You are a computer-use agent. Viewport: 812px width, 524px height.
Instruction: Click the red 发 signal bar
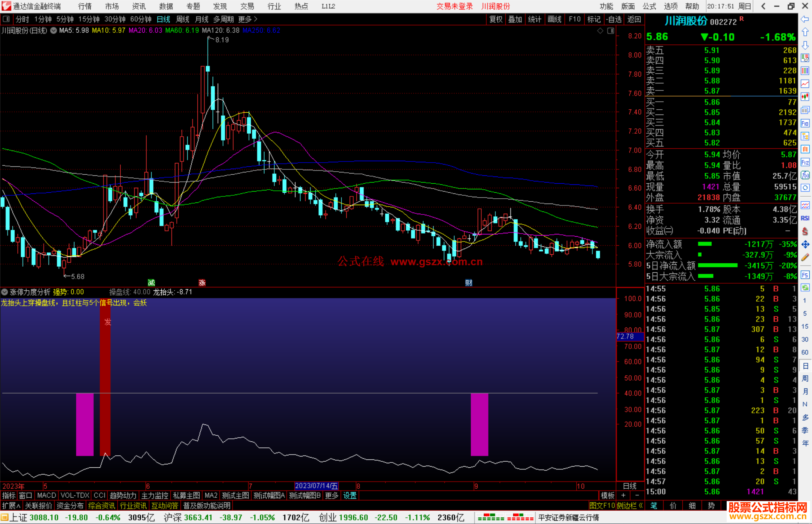pos(105,376)
